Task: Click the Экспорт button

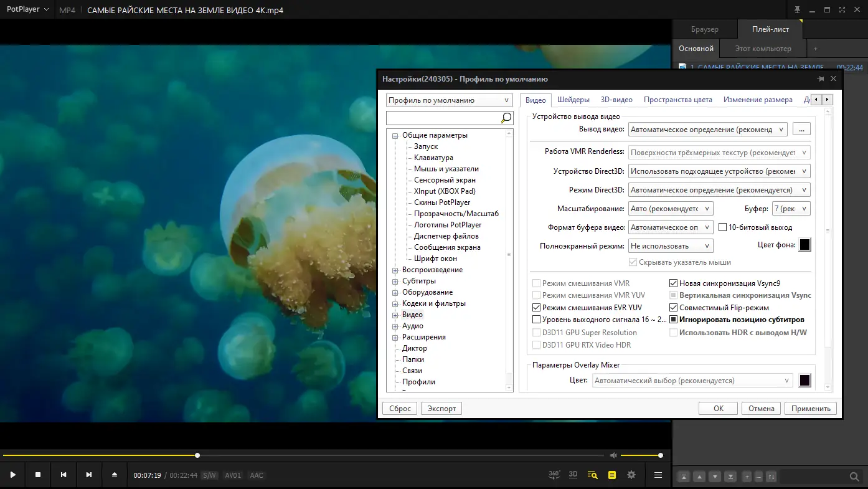Action: click(x=441, y=409)
